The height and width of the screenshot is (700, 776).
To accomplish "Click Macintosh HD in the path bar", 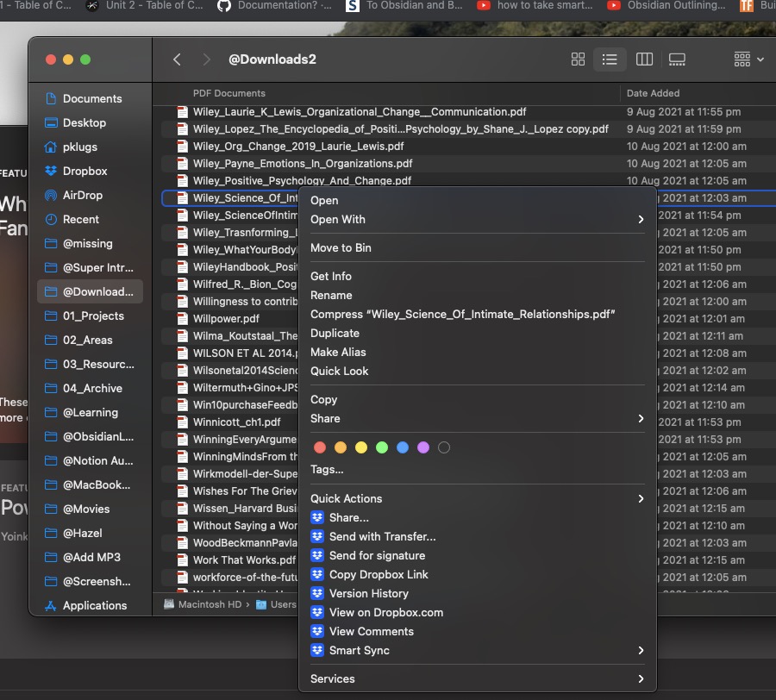I will [203, 604].
